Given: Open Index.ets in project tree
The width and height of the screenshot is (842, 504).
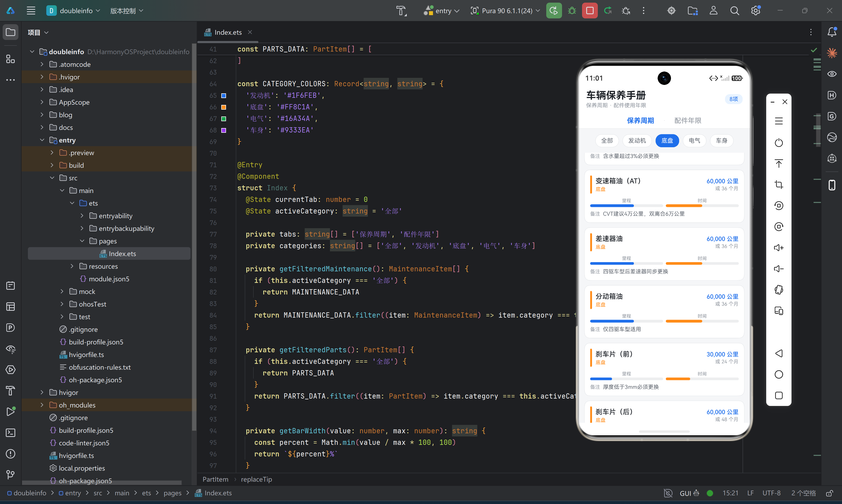Looking at the screenshot, I should 109,253.
